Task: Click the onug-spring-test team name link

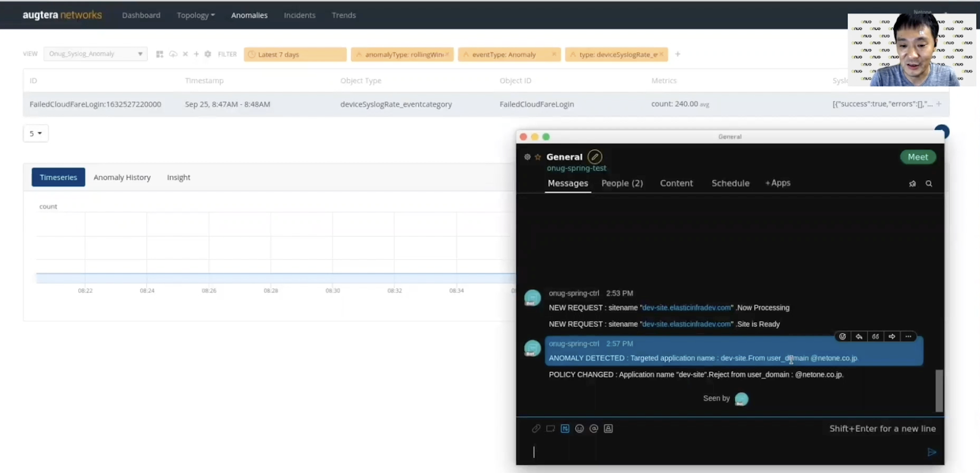Action: click(576, 168)
